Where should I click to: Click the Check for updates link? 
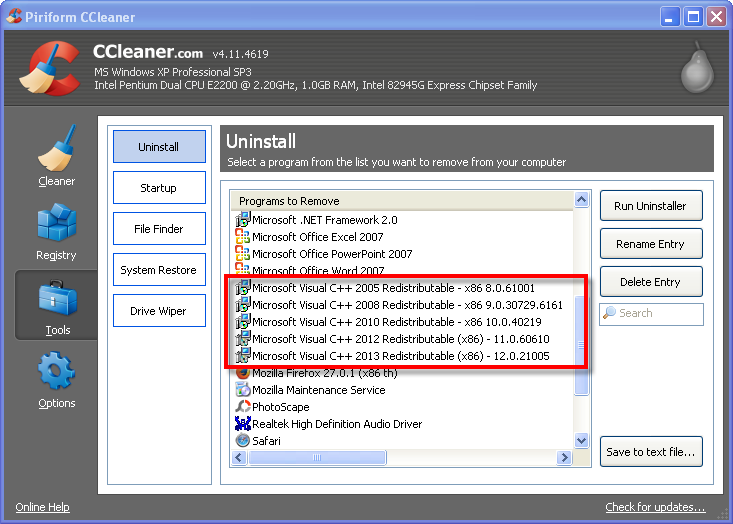(x=655, y=507)
